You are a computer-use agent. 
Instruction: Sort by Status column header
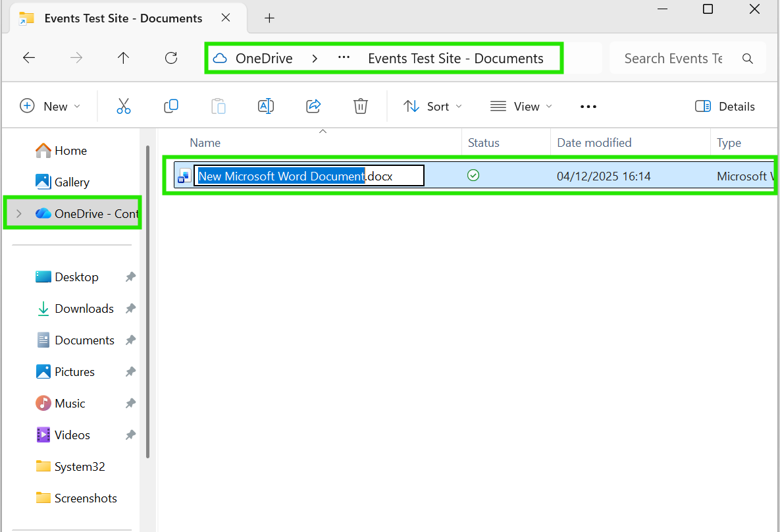click(484, 143)
